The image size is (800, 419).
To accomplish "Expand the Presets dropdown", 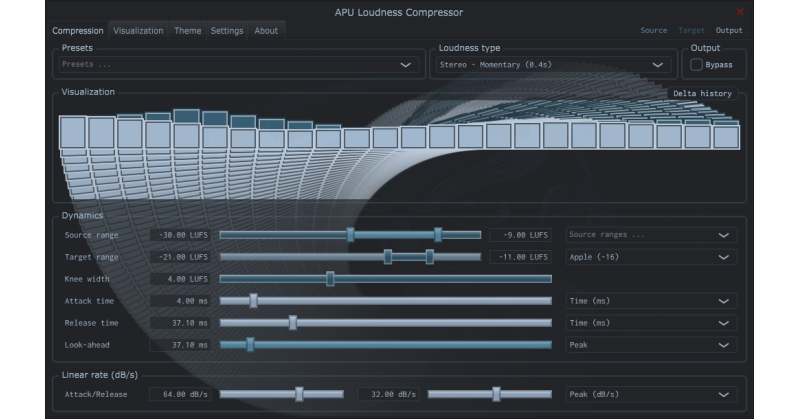I will (239, 65).
